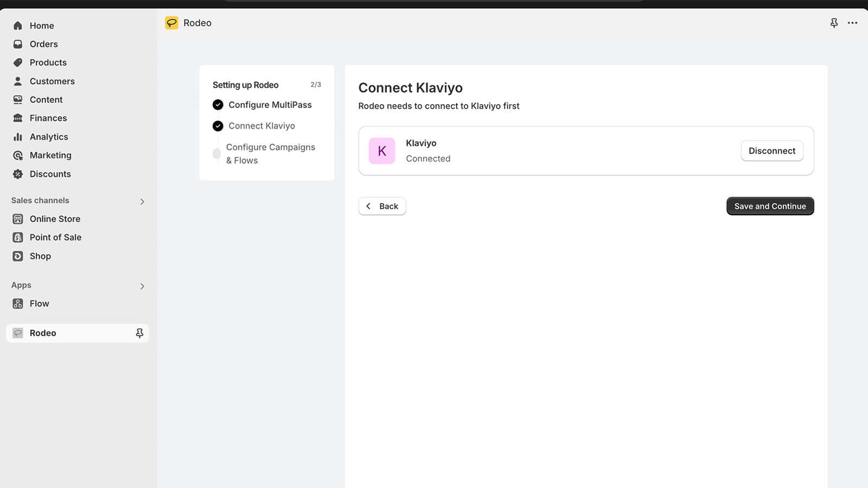Image resolution: width=868 pixels, height=488 pixels.
Task: Expand the Apps section chevron
Action: click(x=142, y=286)
